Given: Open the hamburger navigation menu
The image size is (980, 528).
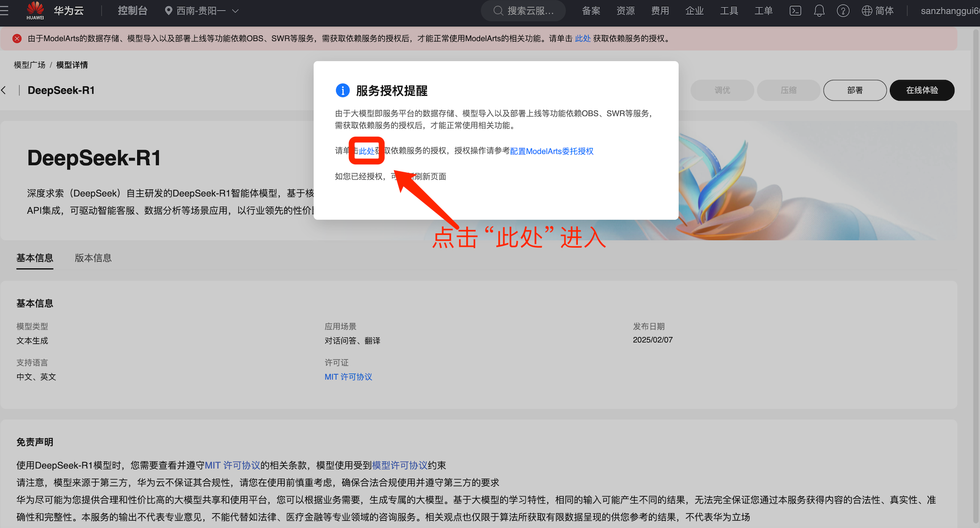Looking at the screenshot, I should [4, 11].
